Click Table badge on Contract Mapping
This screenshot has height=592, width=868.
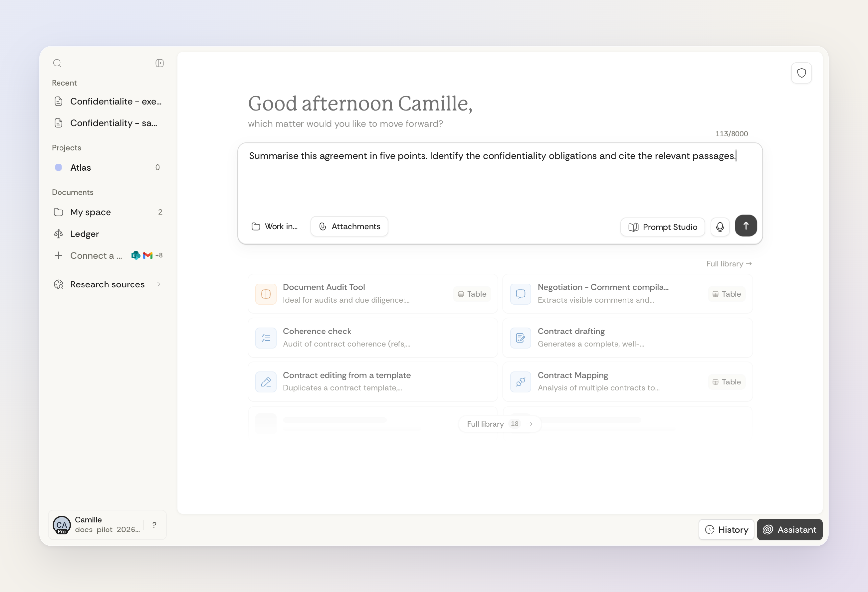coord(726,382)
